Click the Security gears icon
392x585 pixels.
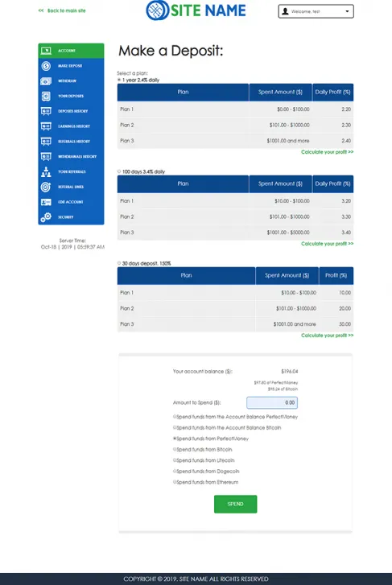46,217
